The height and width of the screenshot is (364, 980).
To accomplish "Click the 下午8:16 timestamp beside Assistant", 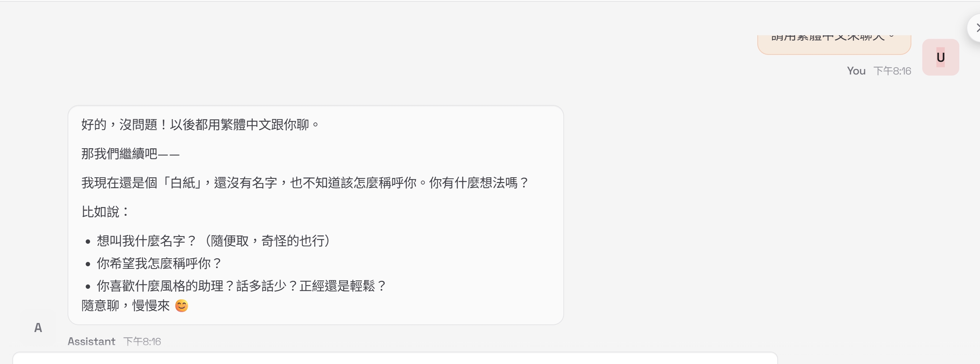I will coord(142,341).
